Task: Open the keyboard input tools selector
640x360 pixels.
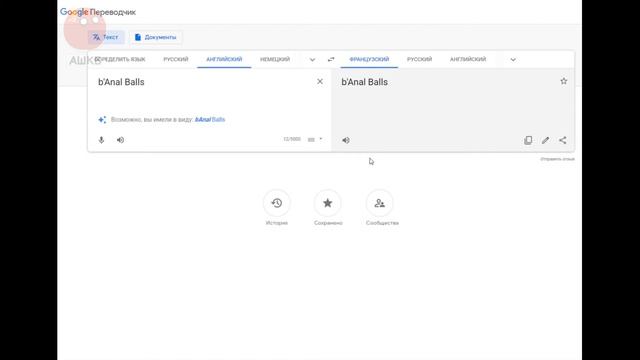Action: tap(315, 140)
